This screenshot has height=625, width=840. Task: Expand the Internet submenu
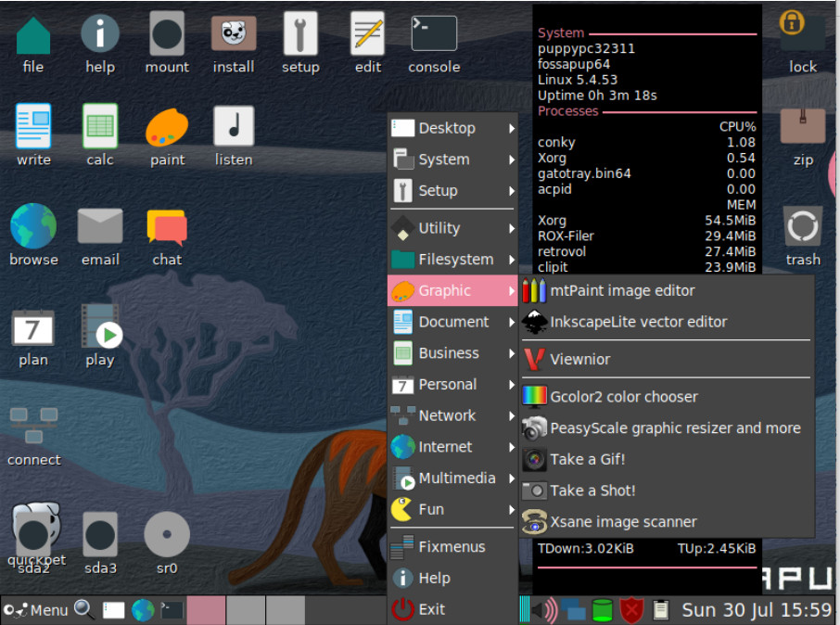(452, 447)
